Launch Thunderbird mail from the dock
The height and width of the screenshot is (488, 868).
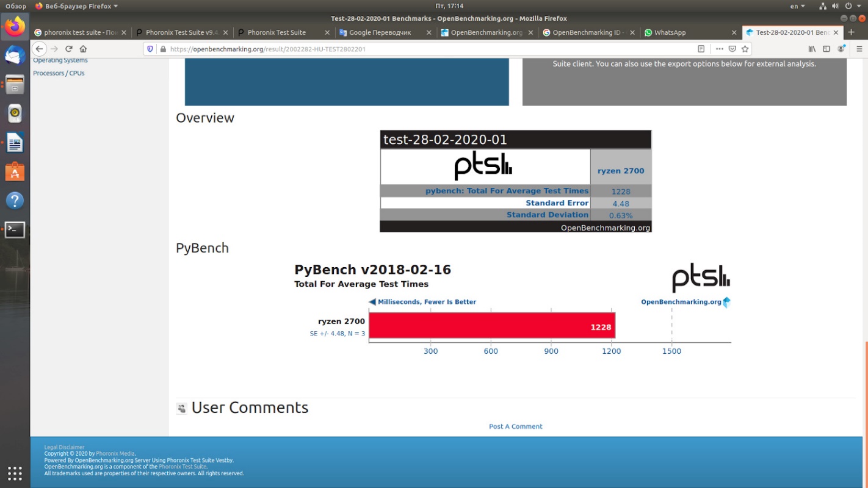point(15,56)
